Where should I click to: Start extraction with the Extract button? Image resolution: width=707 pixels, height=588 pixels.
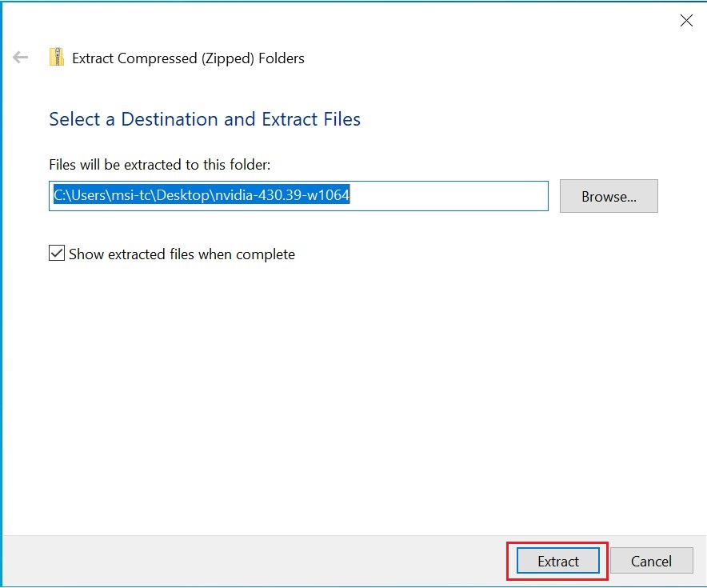point(557,561)
